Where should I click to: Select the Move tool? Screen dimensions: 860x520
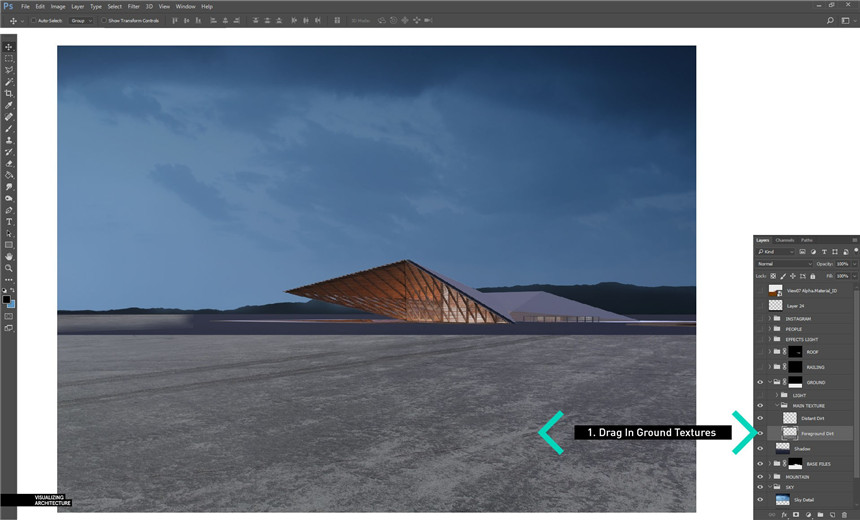[x=9, y=47]
